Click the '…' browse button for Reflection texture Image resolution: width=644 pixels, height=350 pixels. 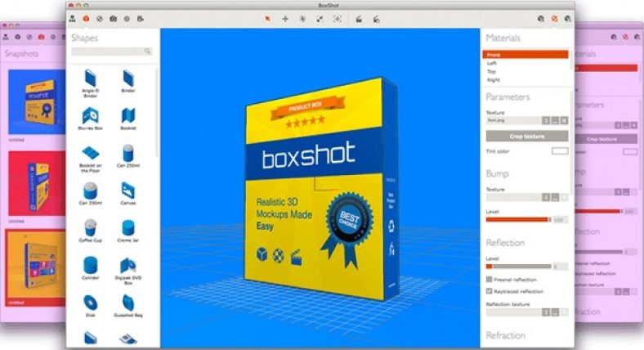(x=555, y=312)
